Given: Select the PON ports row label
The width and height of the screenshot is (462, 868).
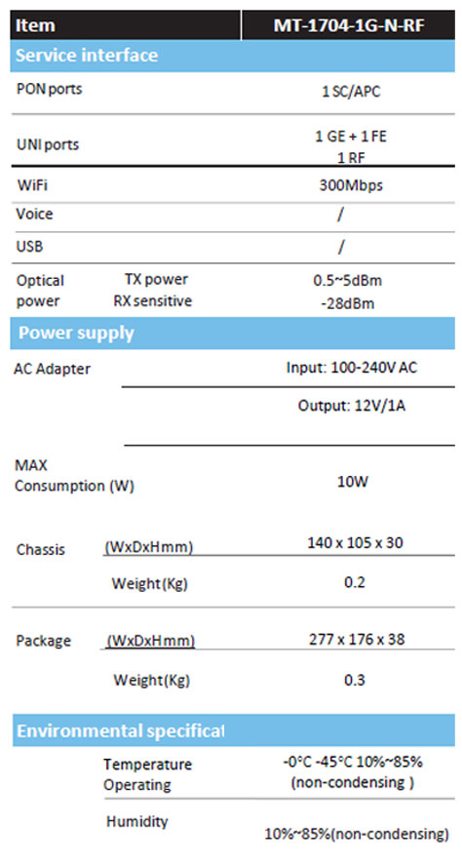Looking at the screenshot, I should coord(50,89).
